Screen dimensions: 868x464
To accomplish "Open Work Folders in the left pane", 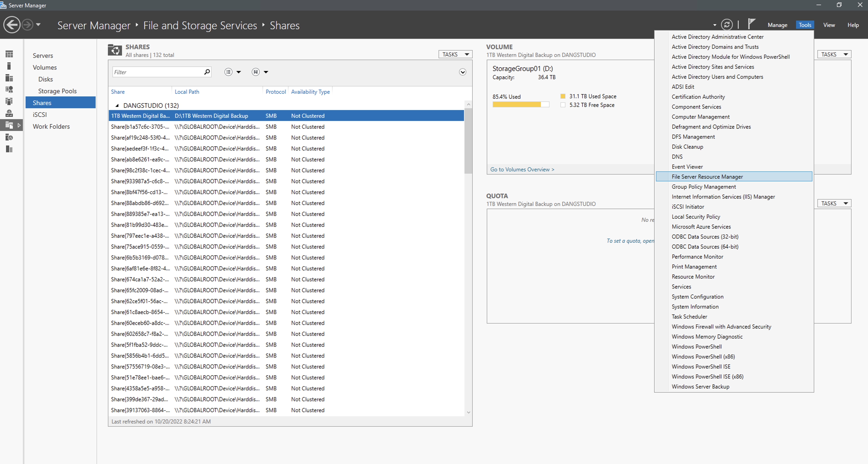I will (51, 126).
